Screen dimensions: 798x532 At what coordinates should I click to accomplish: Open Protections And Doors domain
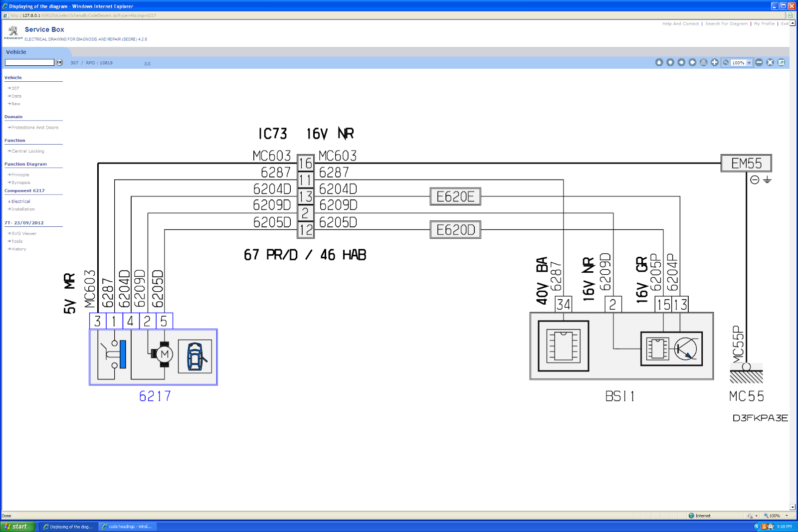coord(35,128)
